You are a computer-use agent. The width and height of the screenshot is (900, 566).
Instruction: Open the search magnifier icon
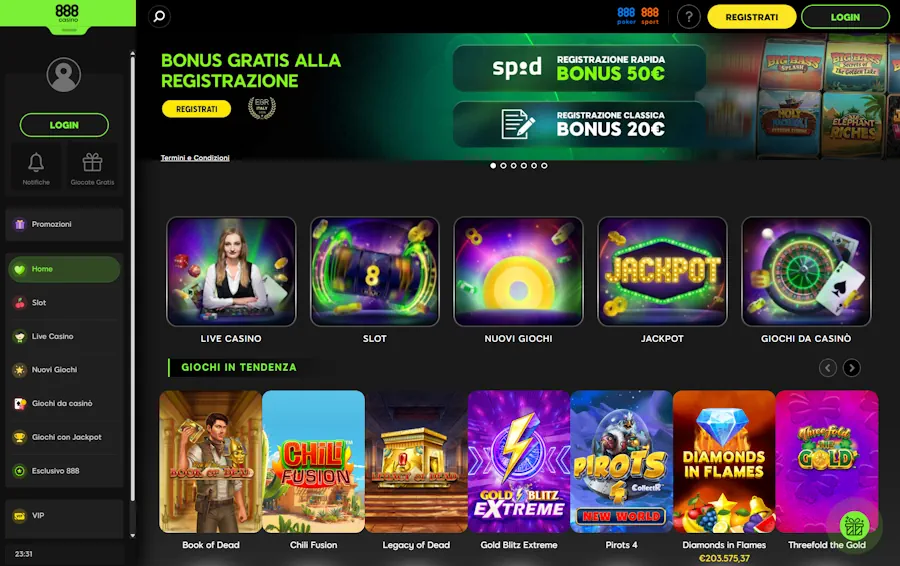160,16
